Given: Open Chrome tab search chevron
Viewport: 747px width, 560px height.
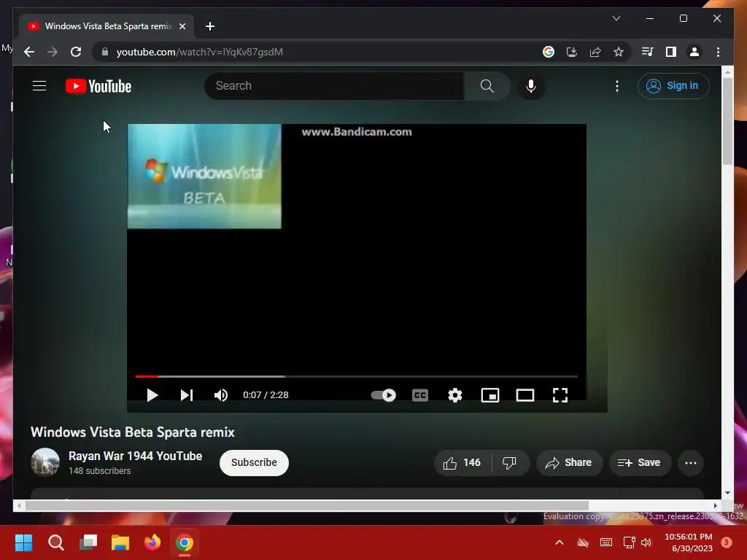Looking at the screenshot, I should (x=616, y=18).
